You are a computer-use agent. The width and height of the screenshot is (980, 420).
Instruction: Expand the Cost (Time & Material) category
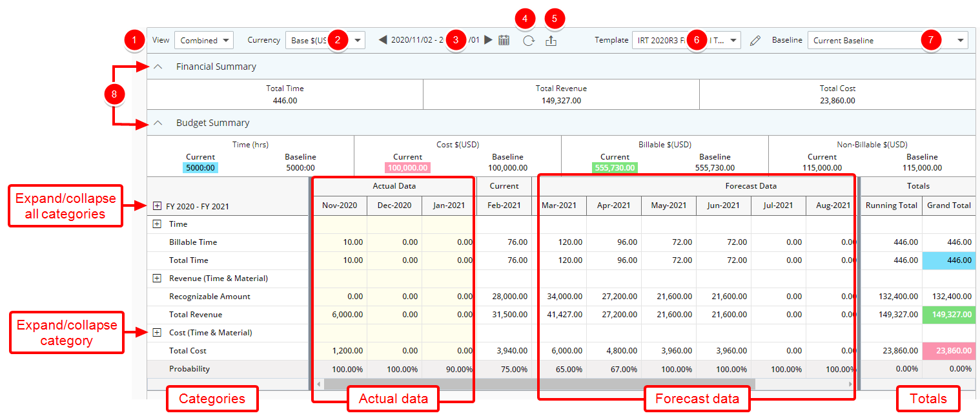tap(157, 333)
